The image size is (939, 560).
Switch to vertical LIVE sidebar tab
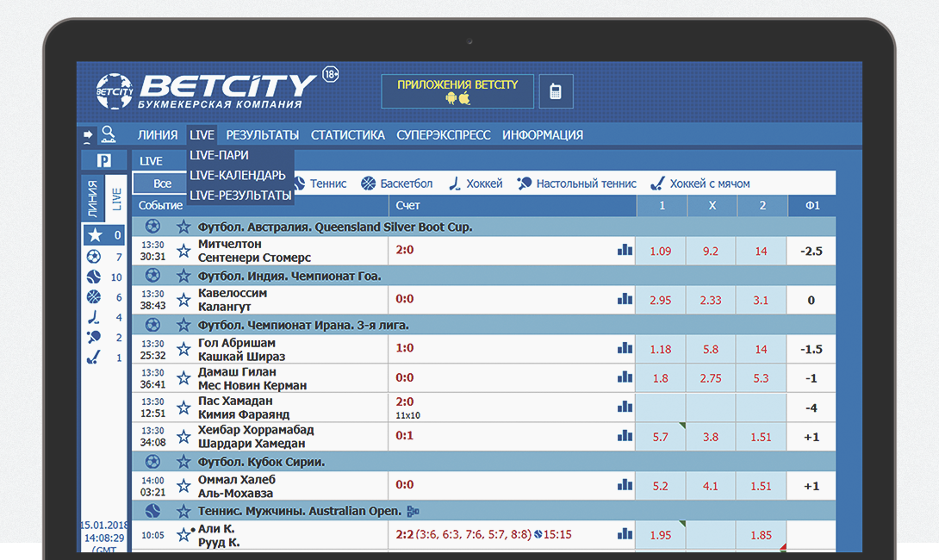(x=116, y=198)
